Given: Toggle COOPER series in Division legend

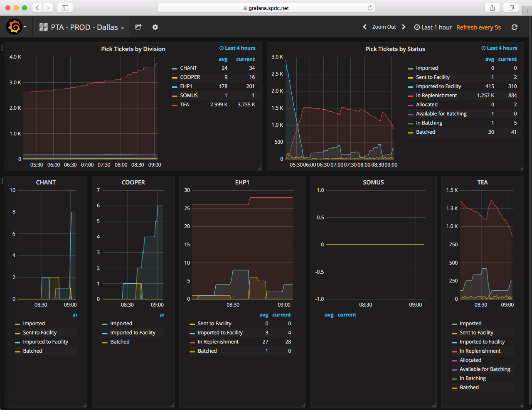Looking at the screenshot, I should 190,77.
